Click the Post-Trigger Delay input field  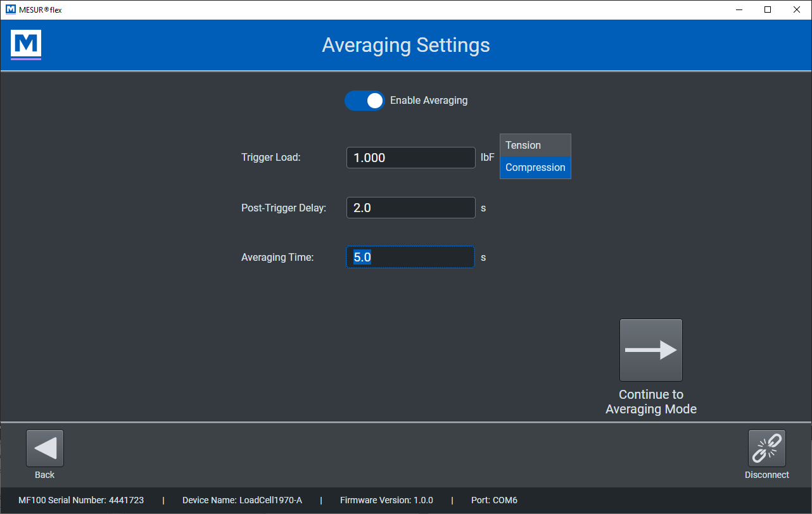point(410,208)
